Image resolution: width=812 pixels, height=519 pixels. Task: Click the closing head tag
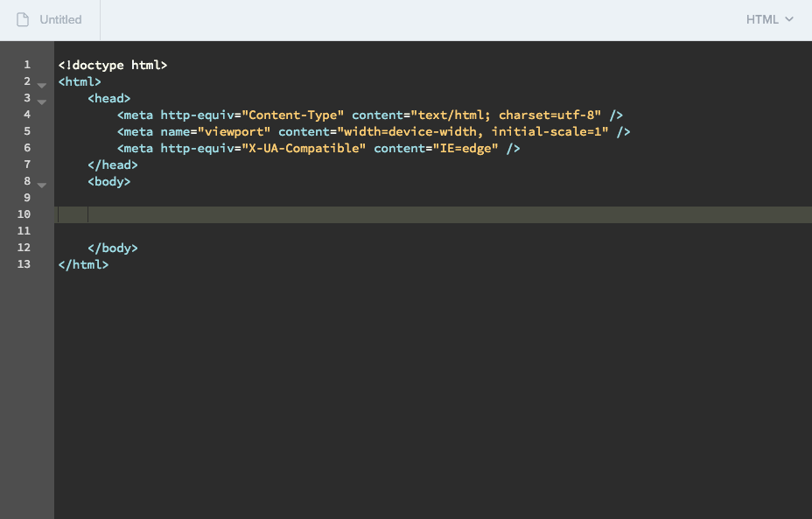[113, 165]
